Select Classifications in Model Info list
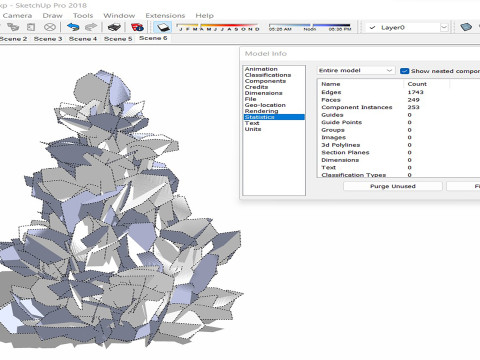Image resolution: width=480 pixels, height=360 pixels. pos(268,75)
